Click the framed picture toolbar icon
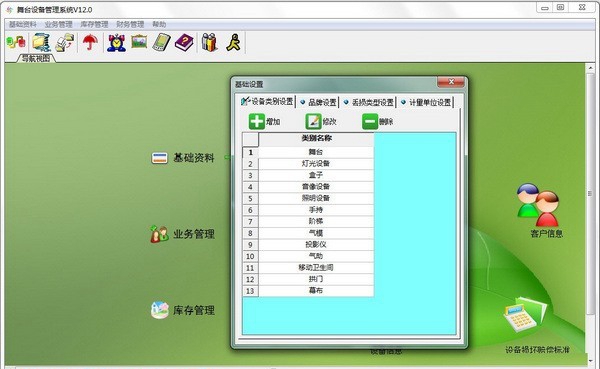Image resolution: width=600 pixels, height=369 pixels. [139, 41]
